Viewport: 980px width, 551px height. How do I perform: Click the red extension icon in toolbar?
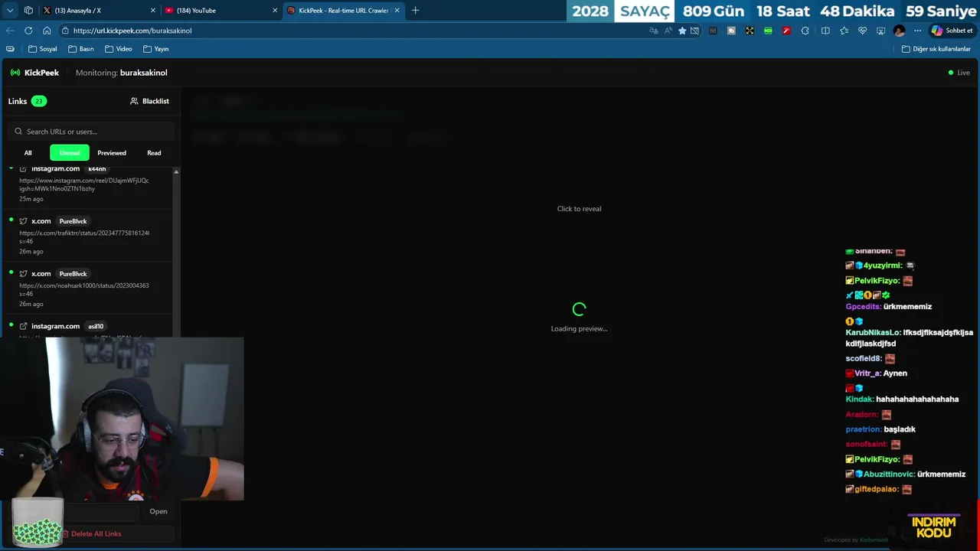tap(786, 31)
